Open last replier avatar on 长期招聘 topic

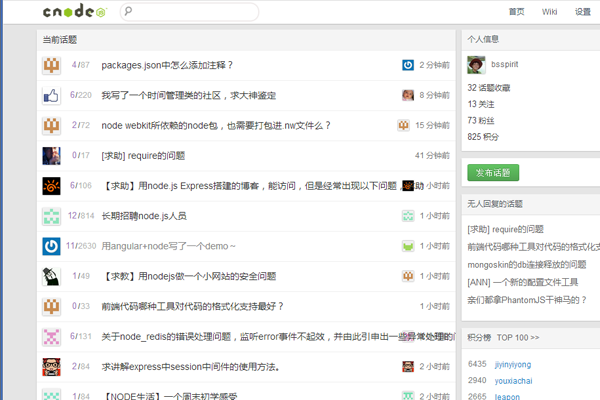click(x=408, y=216)
